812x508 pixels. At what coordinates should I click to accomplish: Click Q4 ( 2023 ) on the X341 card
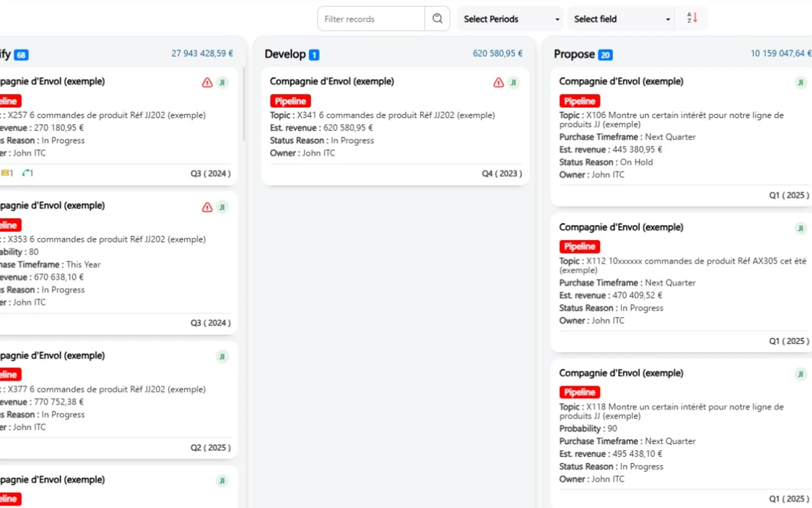(x=502, y=174)
